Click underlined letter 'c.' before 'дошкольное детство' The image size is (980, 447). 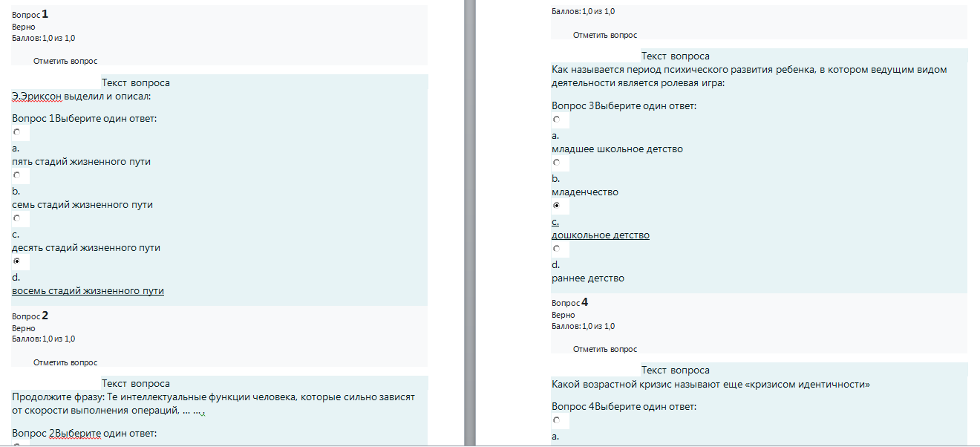(555, 221)
